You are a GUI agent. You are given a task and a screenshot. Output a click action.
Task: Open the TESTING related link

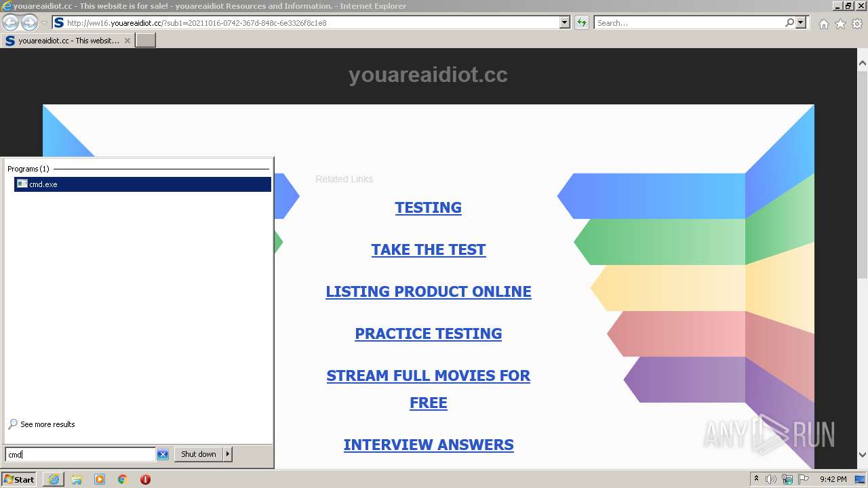428,207
